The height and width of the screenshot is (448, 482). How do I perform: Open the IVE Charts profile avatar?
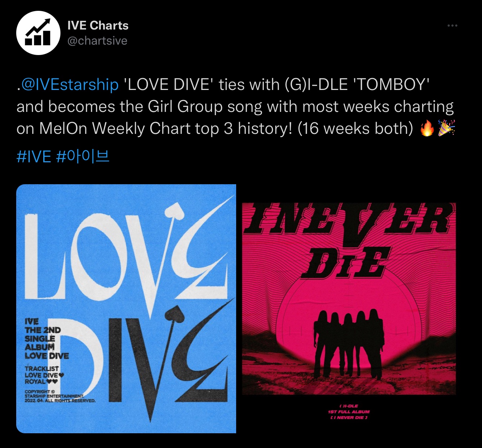point(38,33)
